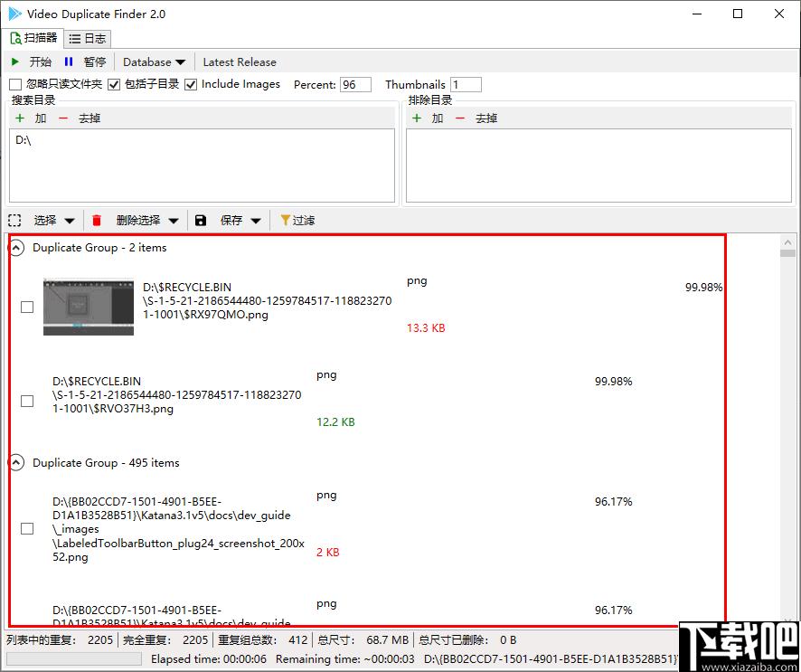Switch to the 扫描器 tab

tap(33, 38)
